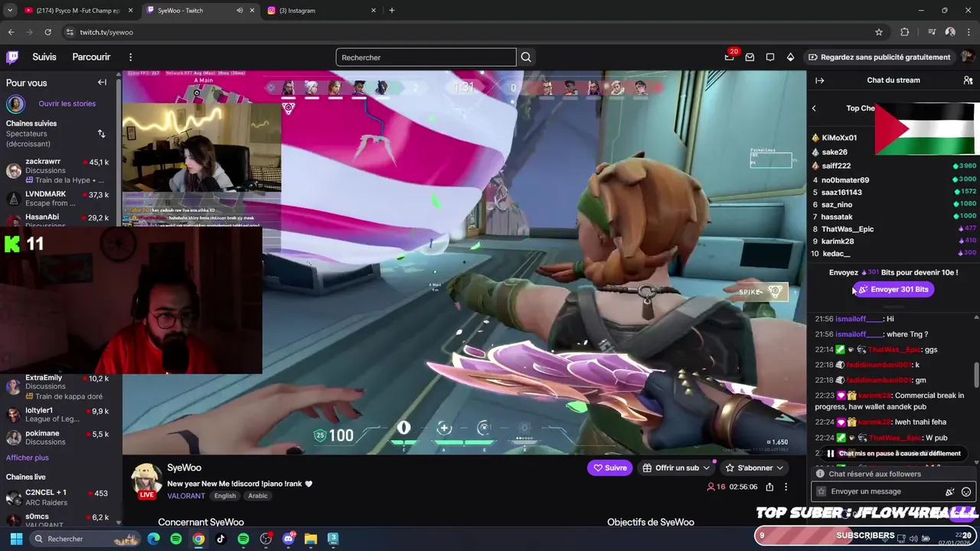Collapse the Pour vous sidebar

pos(102,82)
